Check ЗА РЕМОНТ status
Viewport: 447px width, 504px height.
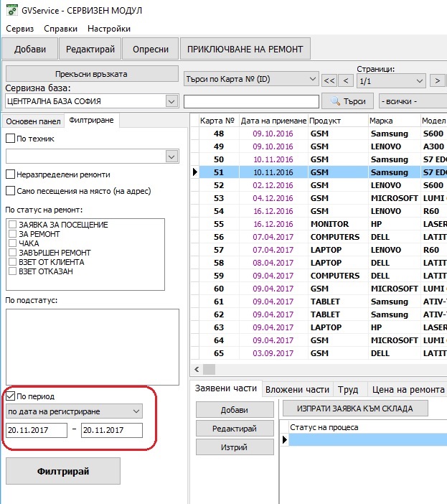(x=12, y=233)
